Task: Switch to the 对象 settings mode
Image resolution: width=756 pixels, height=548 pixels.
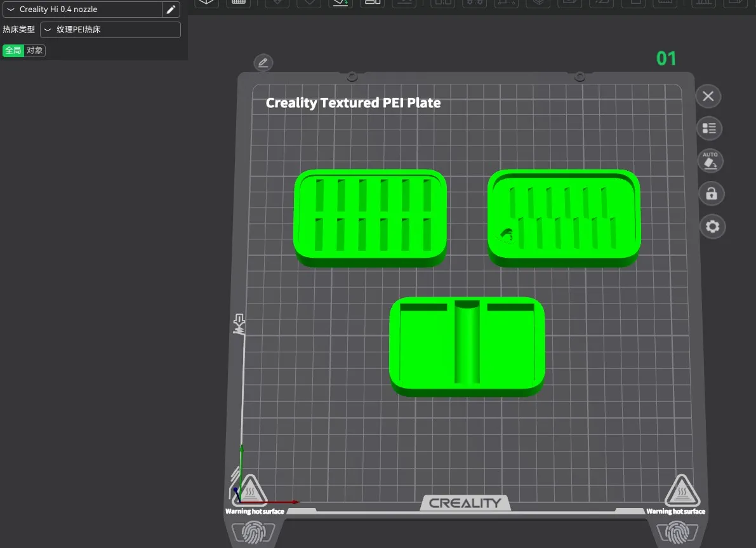Action: tap(35, 51)
